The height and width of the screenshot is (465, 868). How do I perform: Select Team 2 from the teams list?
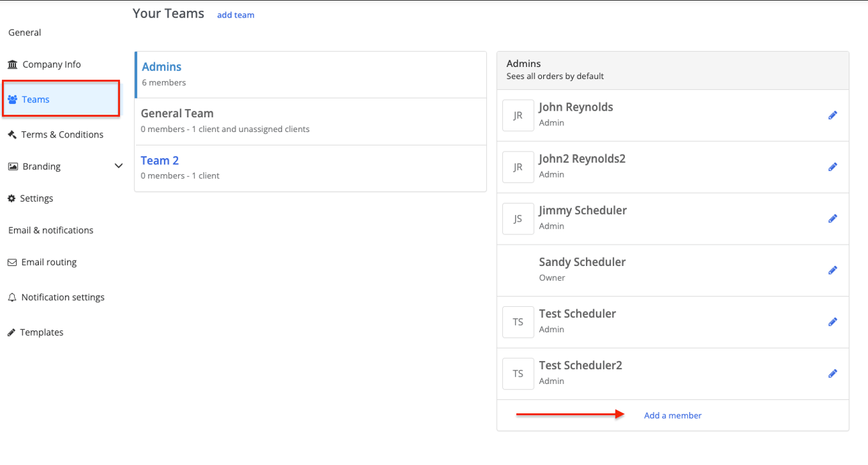click(x=159, y=160)
